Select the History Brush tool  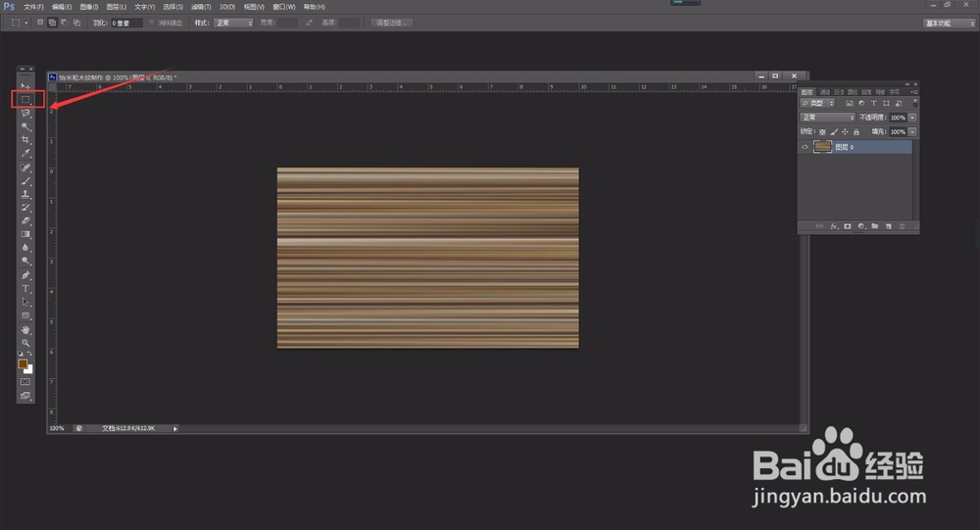pos(25,208)
